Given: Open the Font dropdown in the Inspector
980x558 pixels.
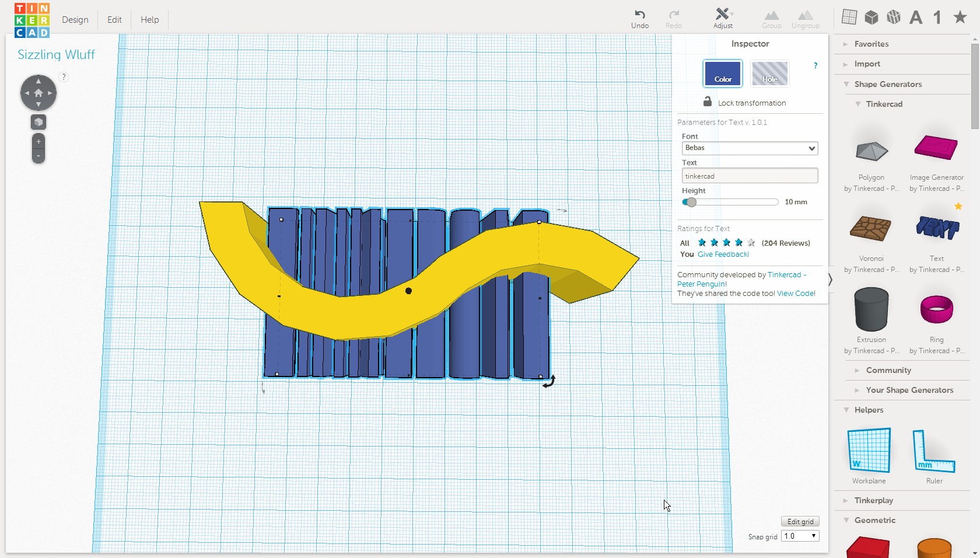Looking at the screenshot, I should (750, 148).
